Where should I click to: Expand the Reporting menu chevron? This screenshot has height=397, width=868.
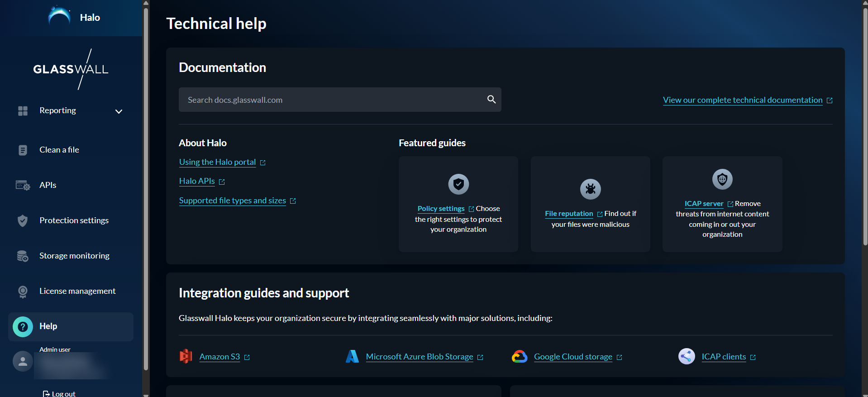point(119,111)
